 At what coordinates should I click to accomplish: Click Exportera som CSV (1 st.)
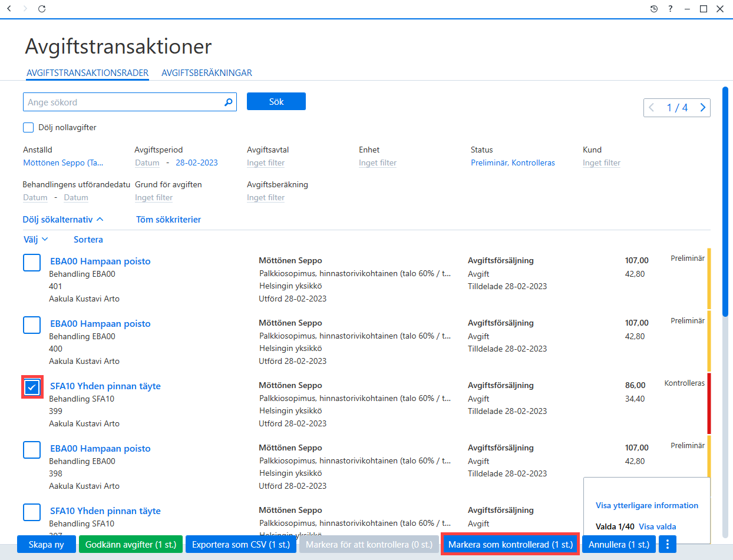click(241, 544)
